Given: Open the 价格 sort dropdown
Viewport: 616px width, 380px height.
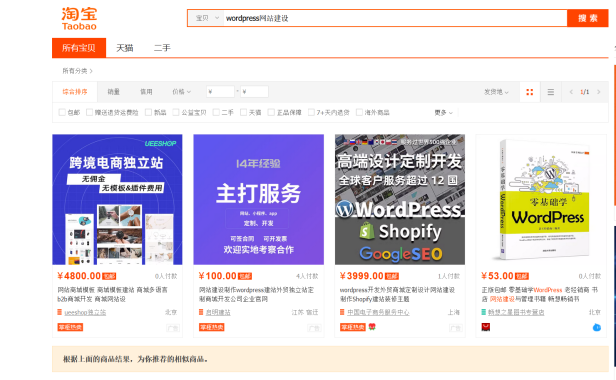Looking at the screenshot, I should [182, 92].
